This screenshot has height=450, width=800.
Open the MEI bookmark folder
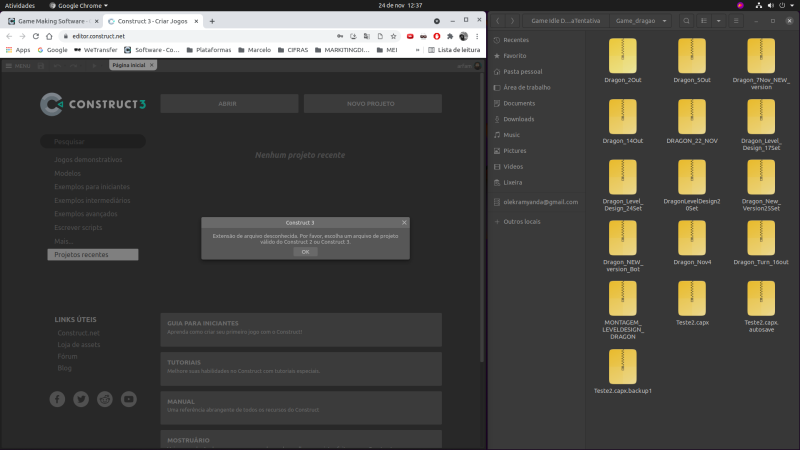click(387, 50)
